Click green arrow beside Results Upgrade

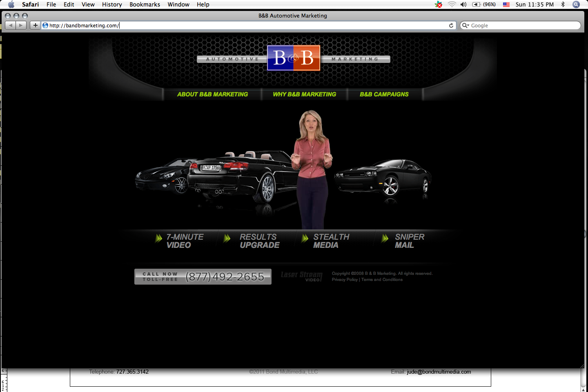click(x=227, y=238)
